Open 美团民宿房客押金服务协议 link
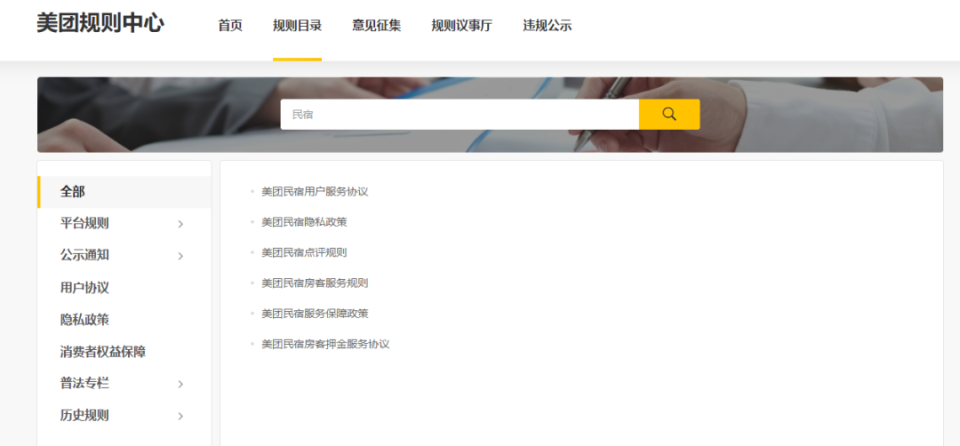 pos(326,344)
